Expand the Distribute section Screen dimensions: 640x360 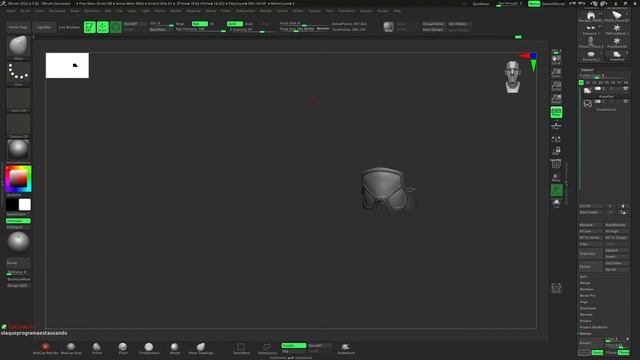pos(588,308)
